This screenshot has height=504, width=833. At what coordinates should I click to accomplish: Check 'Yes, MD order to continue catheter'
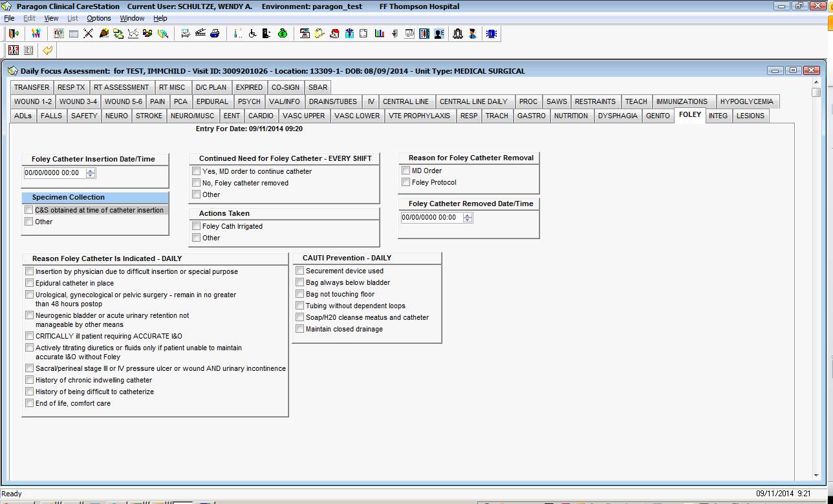[197, 171]
